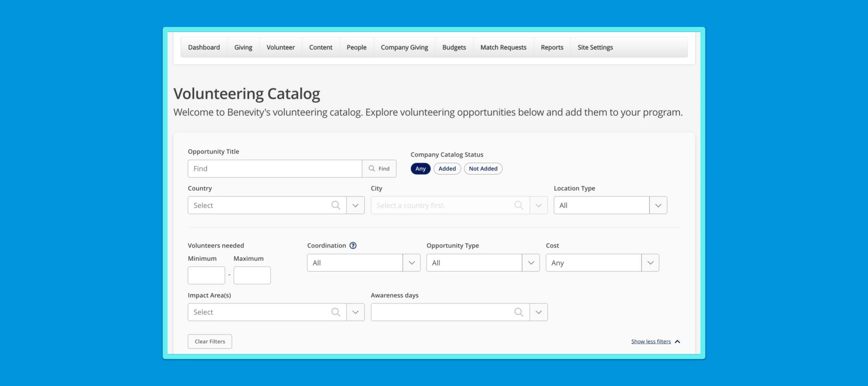Image resolution: width=868 pixels, height=386 pixels.
Task: Switch Company Catalog Status to Added
Action: point(447,169)
